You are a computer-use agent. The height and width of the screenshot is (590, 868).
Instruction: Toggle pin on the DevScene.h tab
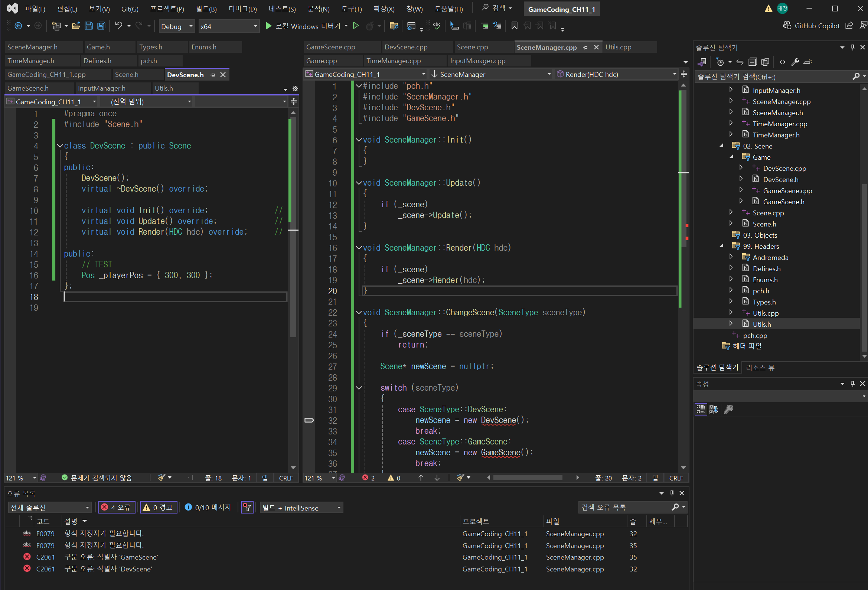[212, 75]
